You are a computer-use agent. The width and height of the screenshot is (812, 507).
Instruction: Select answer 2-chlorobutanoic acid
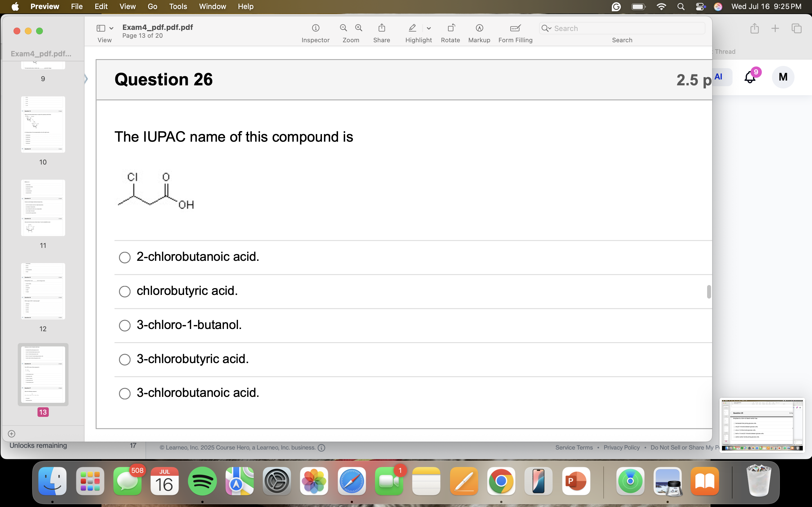[125, 257]
